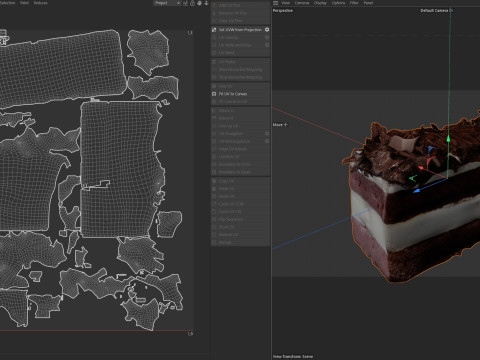The height and width of the screenshot is (360, 480).
Task: Open the viewport Panel menu
Action: 368,3
